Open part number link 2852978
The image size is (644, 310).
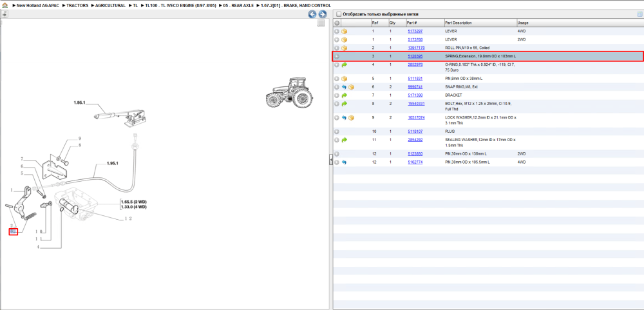click(415, 64)
